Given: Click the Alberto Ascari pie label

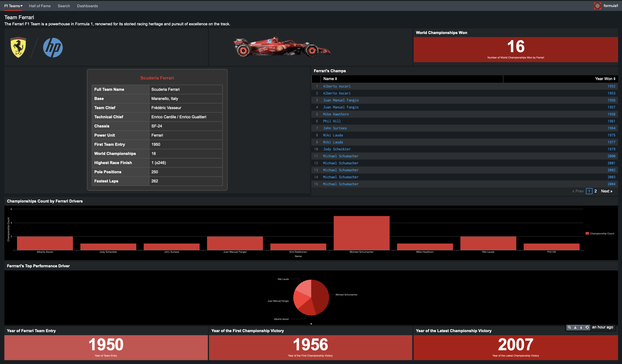Looking at the screenshot, I should [281, 319].
